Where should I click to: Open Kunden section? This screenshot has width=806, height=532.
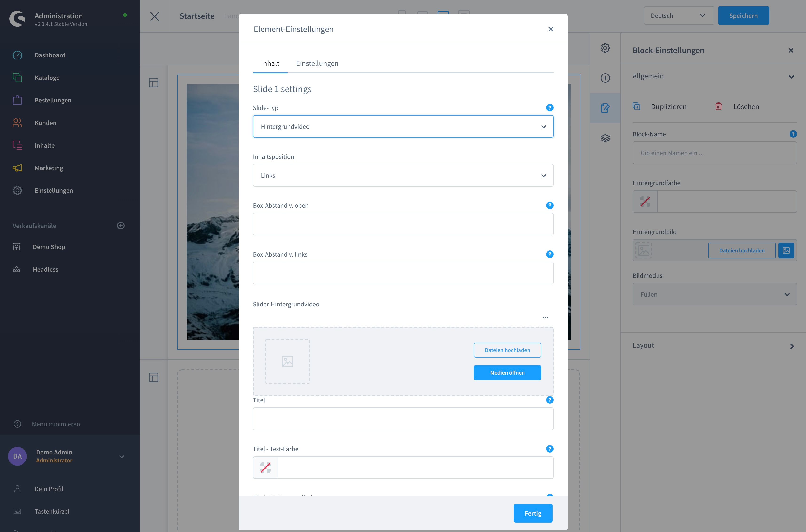coord(45,123)
